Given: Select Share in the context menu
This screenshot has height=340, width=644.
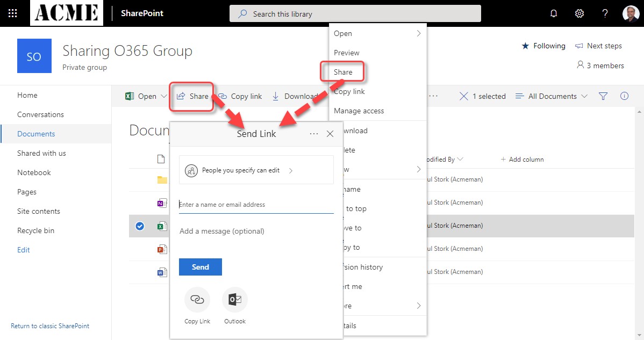Looking at the screenshot, I should pyautogui.click(x=342, y=72).
